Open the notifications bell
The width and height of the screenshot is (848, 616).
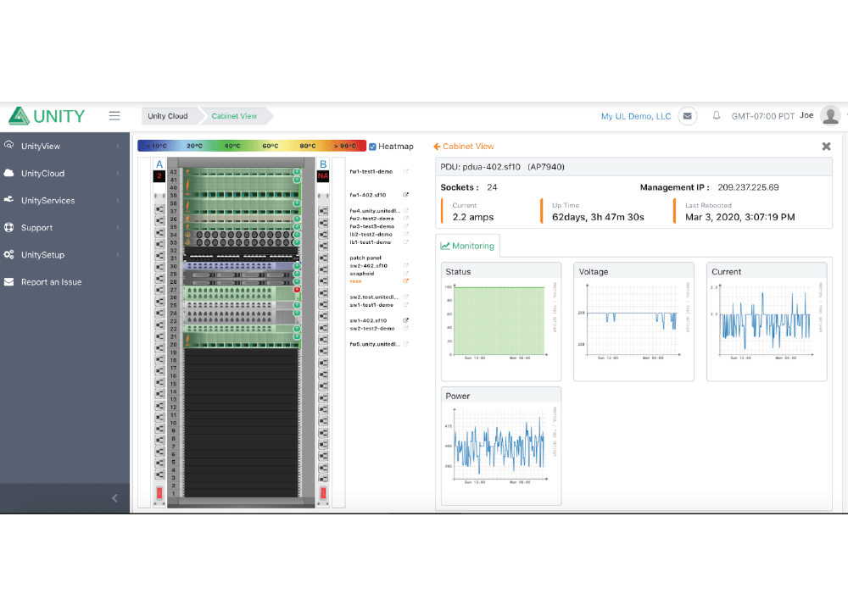716,115
